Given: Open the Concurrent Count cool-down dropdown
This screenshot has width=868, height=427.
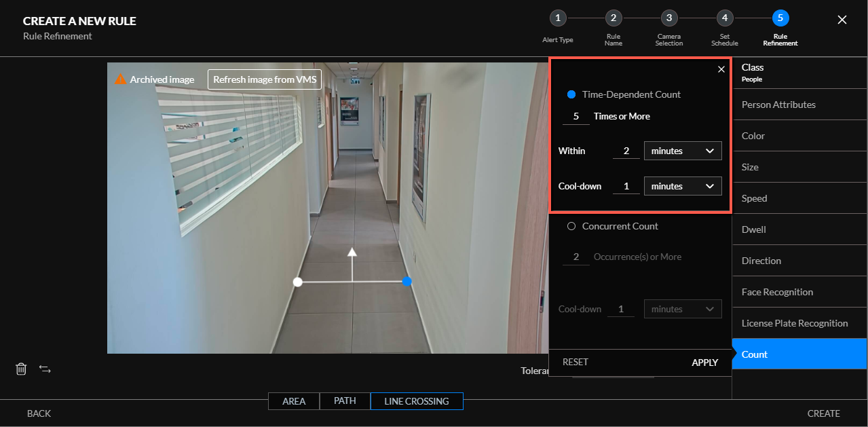Looking at the screenshot, I should pos(683,309).
